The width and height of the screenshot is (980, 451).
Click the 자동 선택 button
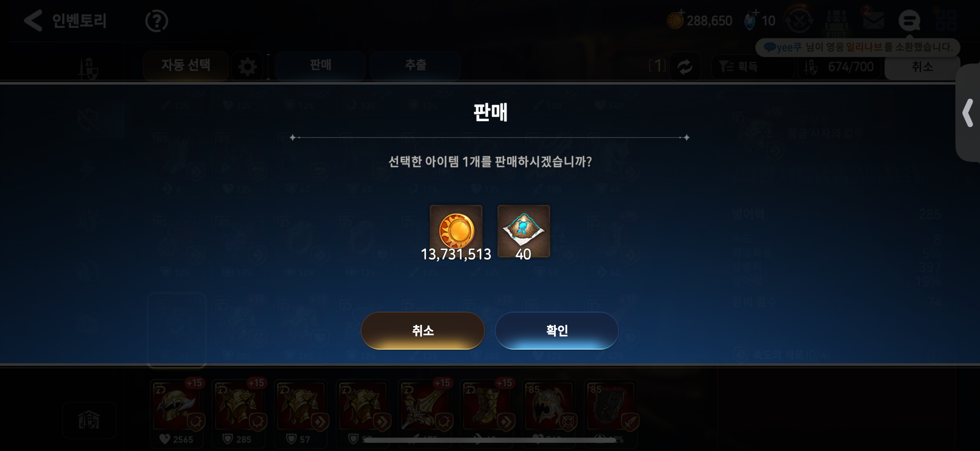[186, 65]
